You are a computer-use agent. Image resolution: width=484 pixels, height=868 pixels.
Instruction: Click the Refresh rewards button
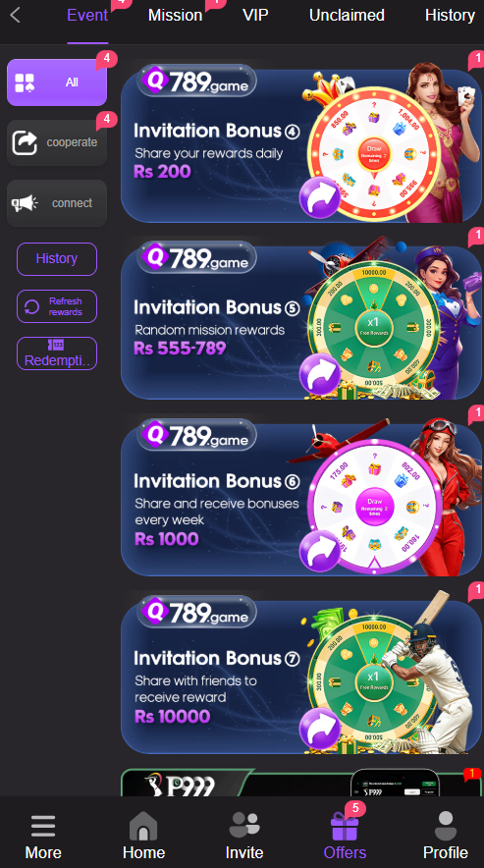click(57, 306)
